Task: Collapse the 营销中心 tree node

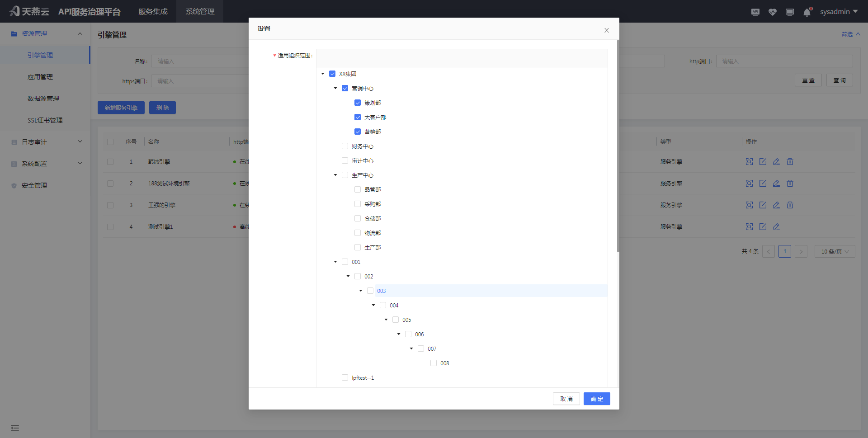Action: (335, 89)
